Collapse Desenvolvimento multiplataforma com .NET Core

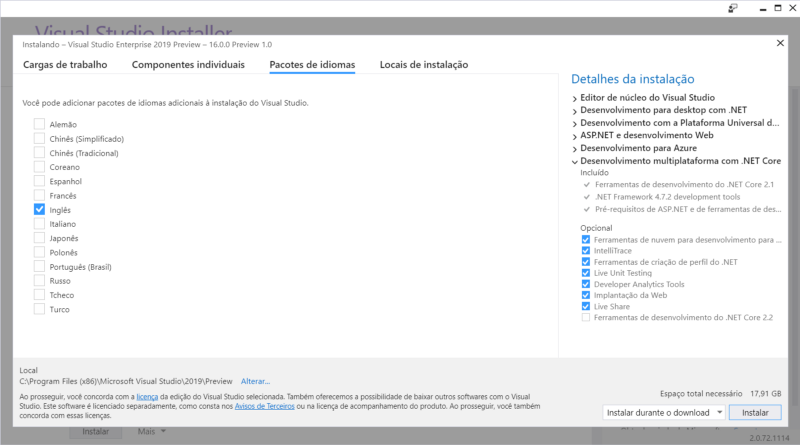[574, 162]
